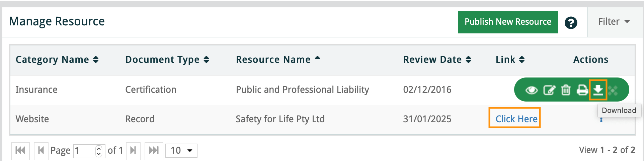Edit the Insurance resource with pencil icon
Screen dimensions: 644x161
coord(549,90)
